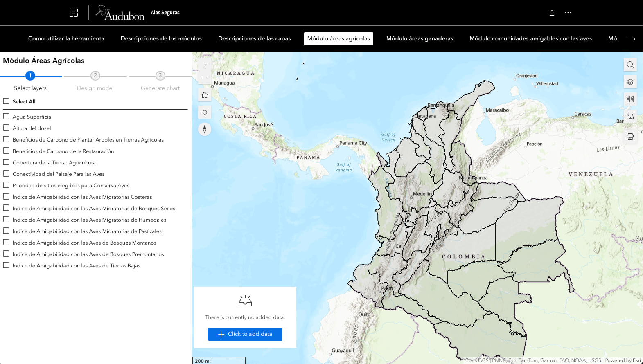This screenshot has height=364, width=643.
Task: Open the app launcher grid icon
Action: [x=74, y=13]
